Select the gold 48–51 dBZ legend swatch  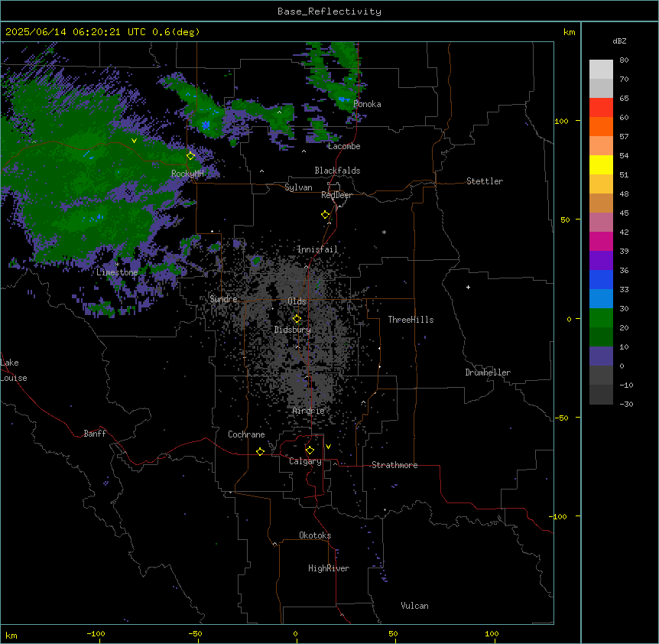pyautogui.click(x=601, y=184)
